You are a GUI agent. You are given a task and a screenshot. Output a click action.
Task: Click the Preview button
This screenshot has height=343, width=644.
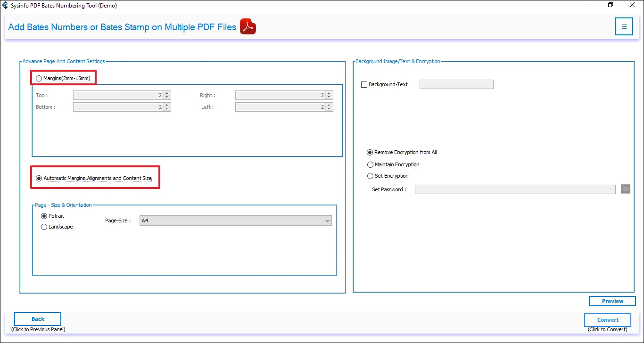point(612,301)
